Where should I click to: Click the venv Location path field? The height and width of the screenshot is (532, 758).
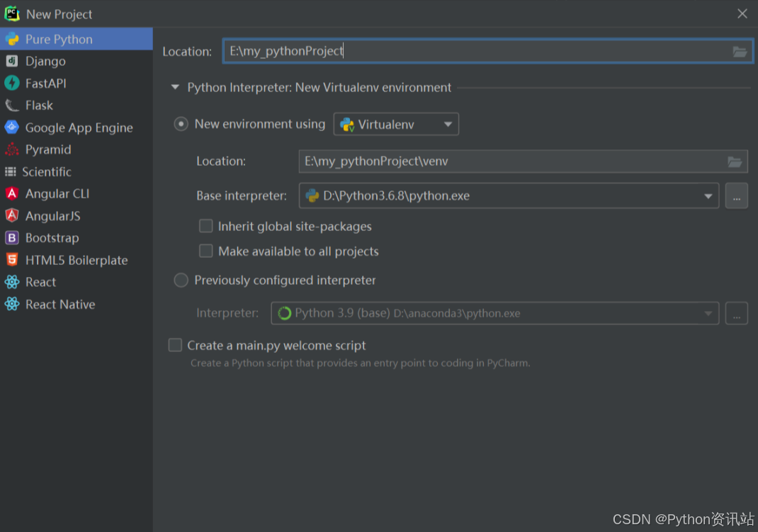(x=523, y=162)
